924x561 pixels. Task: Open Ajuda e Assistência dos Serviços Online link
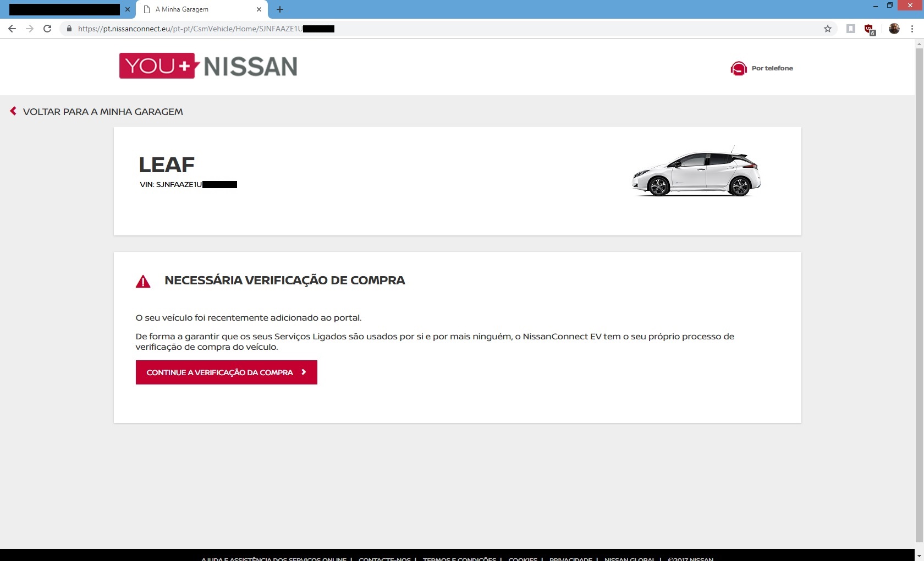[x=274, y=558]
